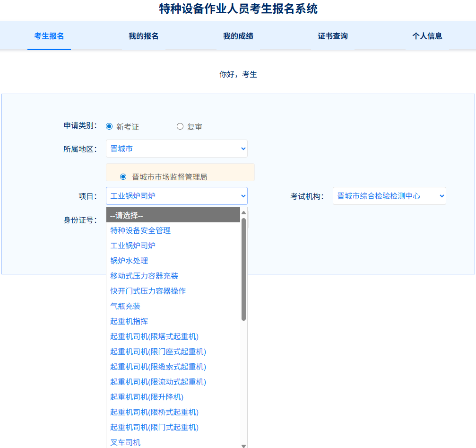Open the 证书查询 tab

pos(333,36)
